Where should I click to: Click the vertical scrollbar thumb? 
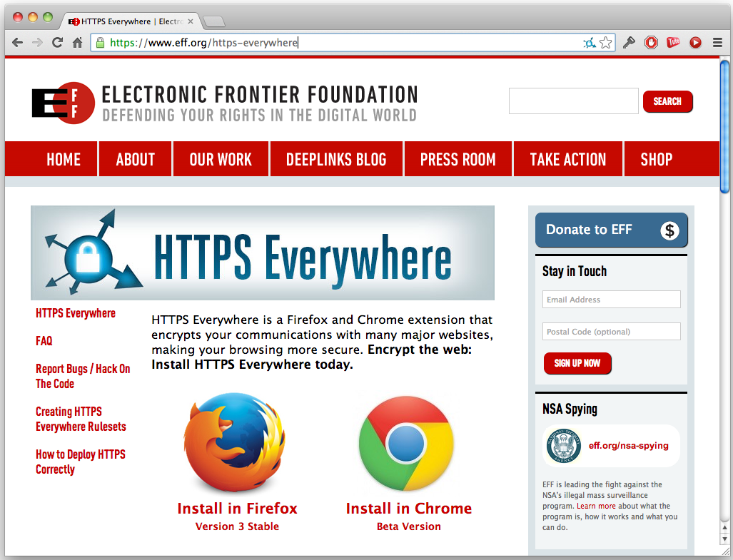coord(724,126)
